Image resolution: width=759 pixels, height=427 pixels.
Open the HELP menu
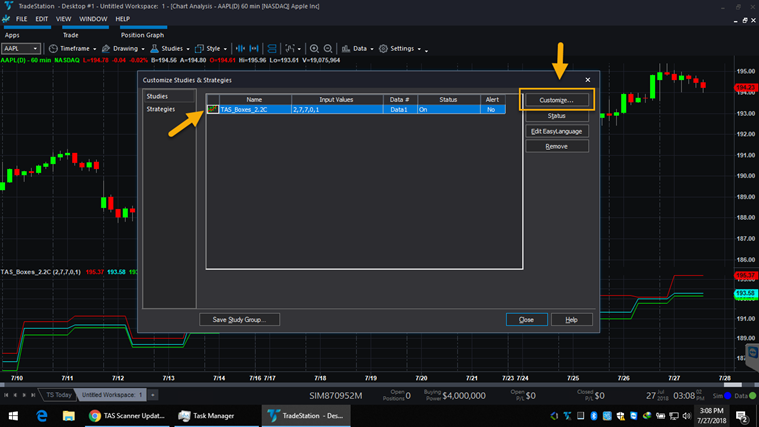click(x=122, y=19)
